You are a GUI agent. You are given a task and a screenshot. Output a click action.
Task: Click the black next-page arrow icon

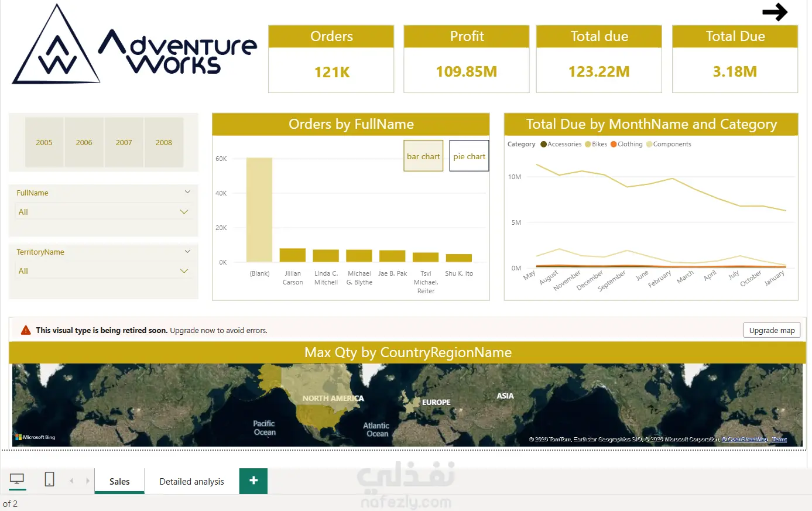pos(775,12)
